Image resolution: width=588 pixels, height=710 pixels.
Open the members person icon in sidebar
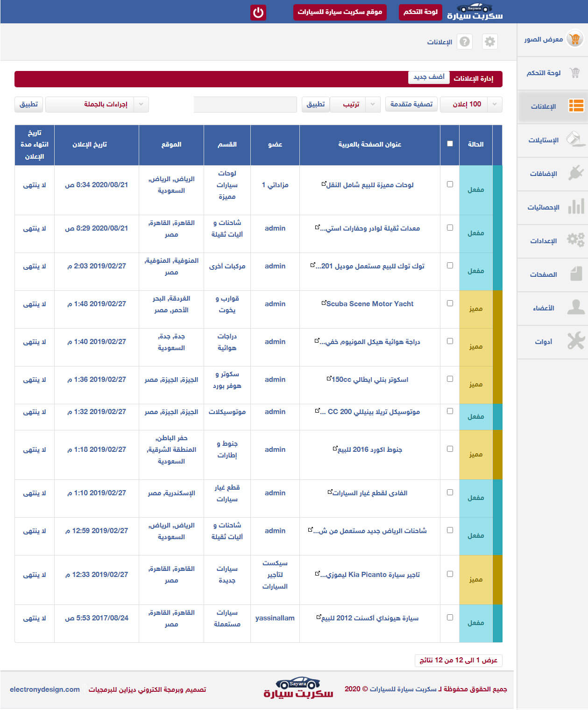[576, 308]
